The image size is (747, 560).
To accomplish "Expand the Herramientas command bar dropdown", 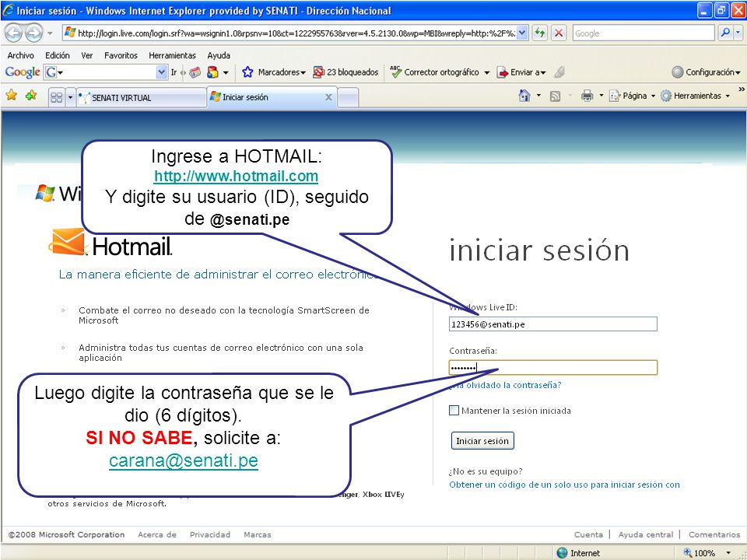I will click(728, 96).
